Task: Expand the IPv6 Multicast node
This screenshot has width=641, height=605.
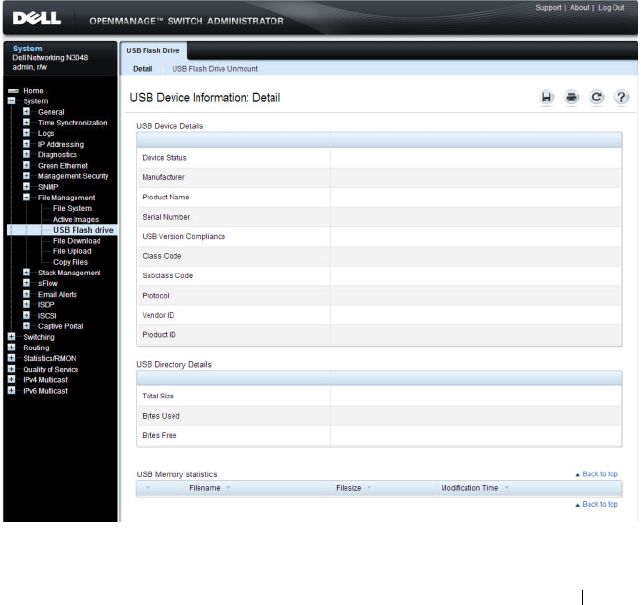Action: click(11, 390)
